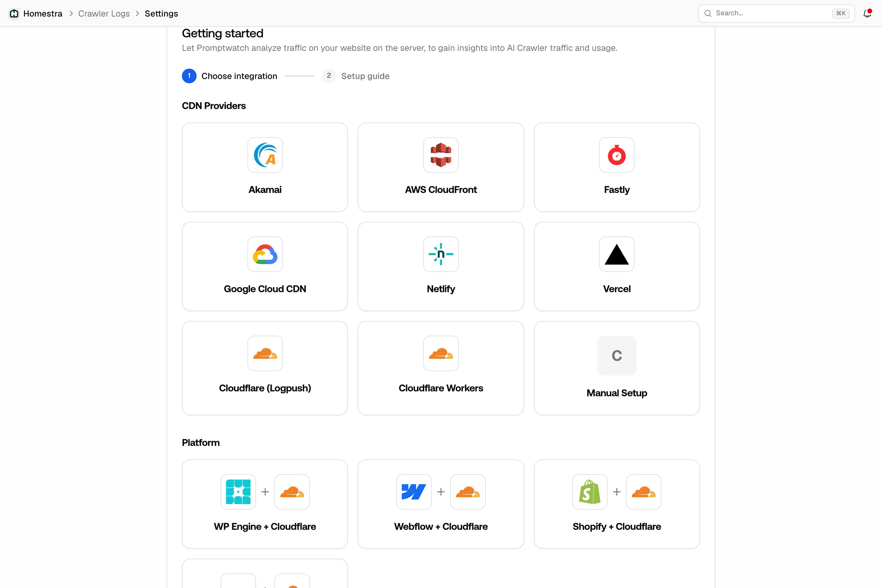Viewport: 882px width, 588px height.
Task: Choose the Cloudflare Workers cloud icon
Action: click(441, 353)
